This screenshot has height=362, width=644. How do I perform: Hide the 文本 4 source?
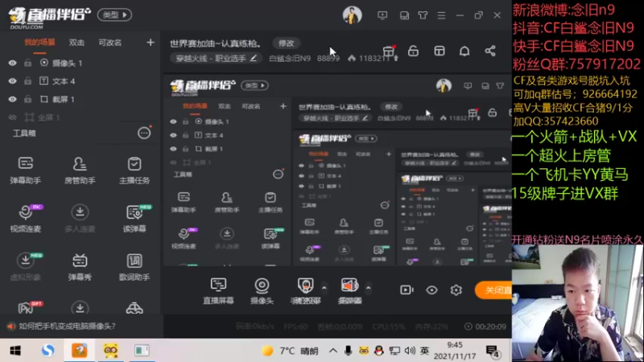pyautogui.click(x=12, y=81)
